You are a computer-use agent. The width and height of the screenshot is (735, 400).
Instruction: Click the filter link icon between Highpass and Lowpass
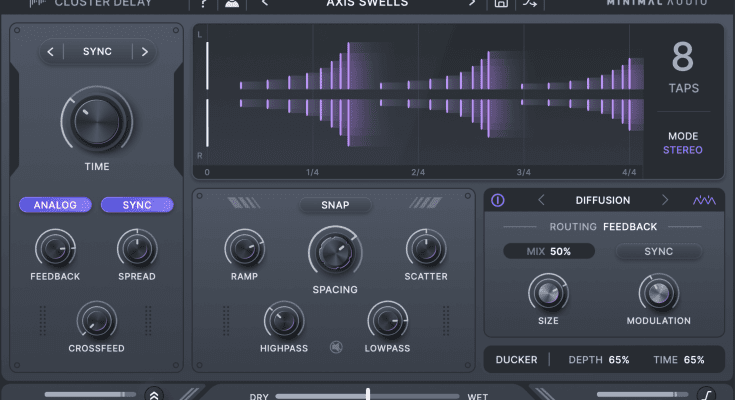point(336,348)
